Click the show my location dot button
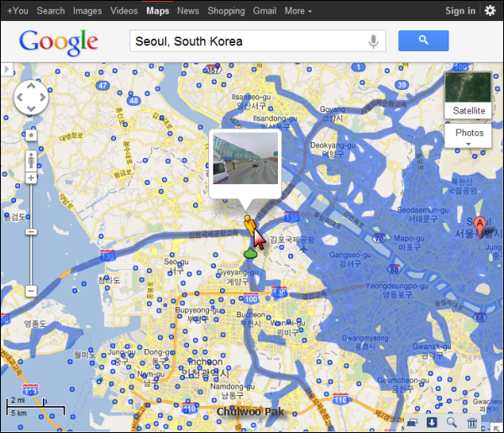This screenshot has width=504, height=433. click(31, 135)
